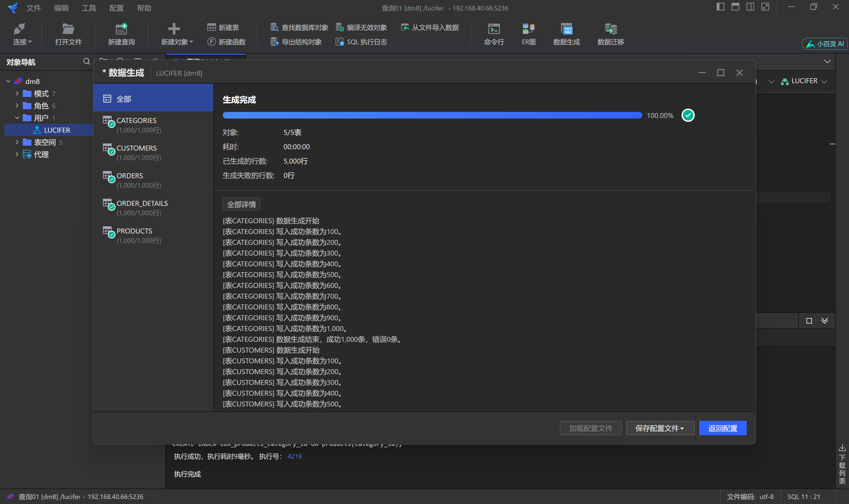Click the 打开文件 open file icon
This screenshot has width=849, height=504.
pos(68,34)
